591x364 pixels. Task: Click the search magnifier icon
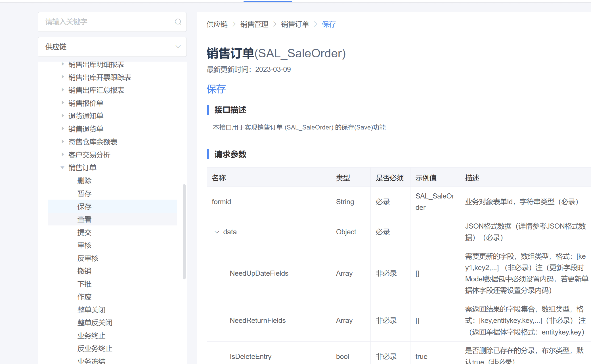[x=178, y=22]
